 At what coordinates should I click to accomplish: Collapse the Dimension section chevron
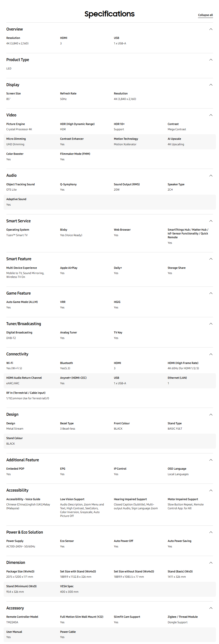tap(211, 563)
